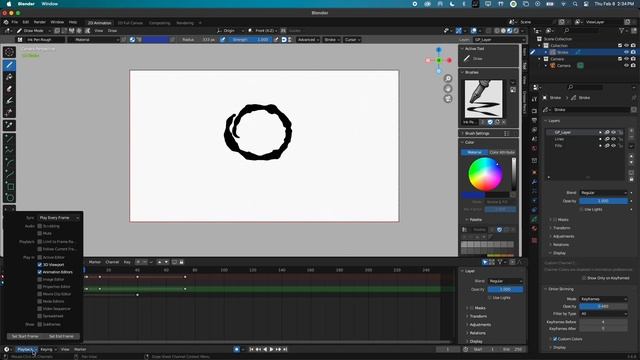The height and width of the screenshot is (360, 640).
Task: Click the Set Start Frame button
Action: point(25,336)
